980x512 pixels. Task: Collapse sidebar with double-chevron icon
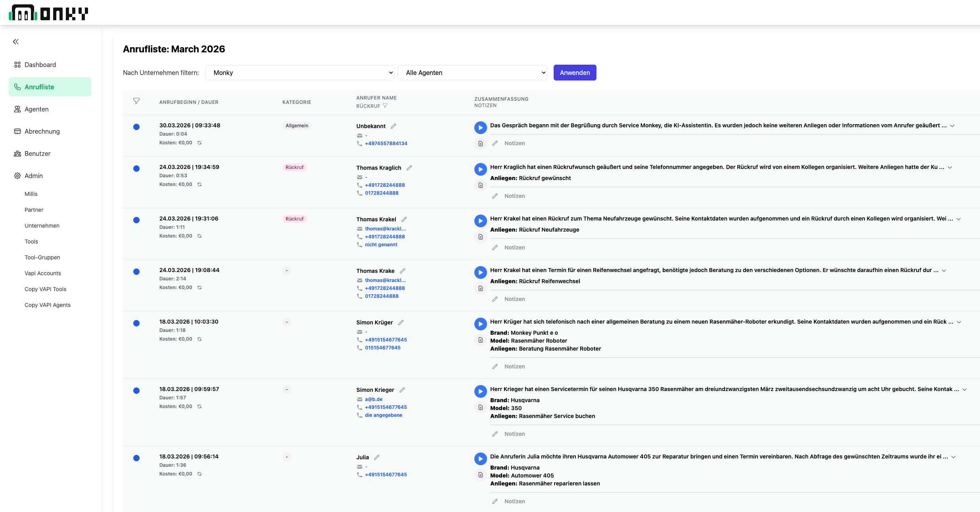(x=16, y=42)
